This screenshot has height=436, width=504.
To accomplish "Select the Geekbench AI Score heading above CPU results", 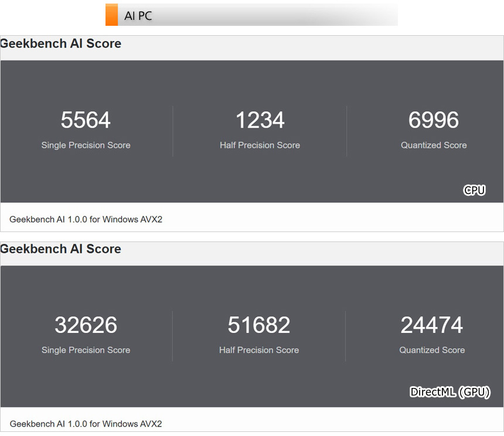I will pyautogui.click(x=61, y=44).
